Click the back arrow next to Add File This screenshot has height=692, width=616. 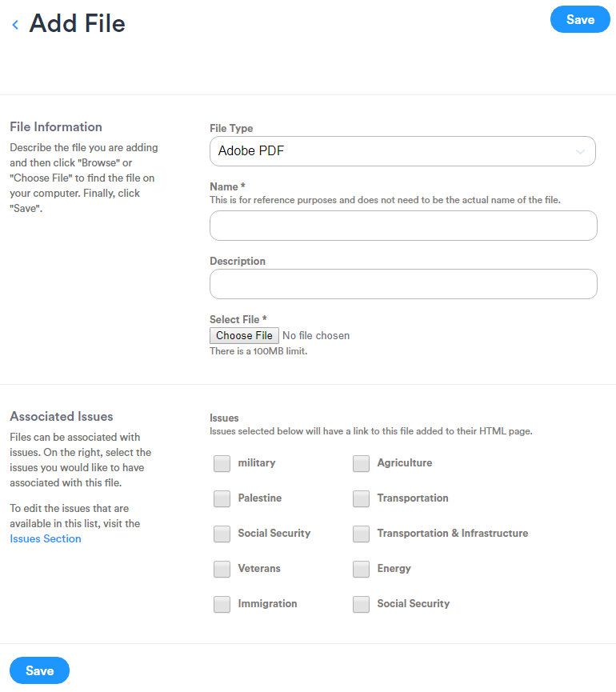pos(14,24)
